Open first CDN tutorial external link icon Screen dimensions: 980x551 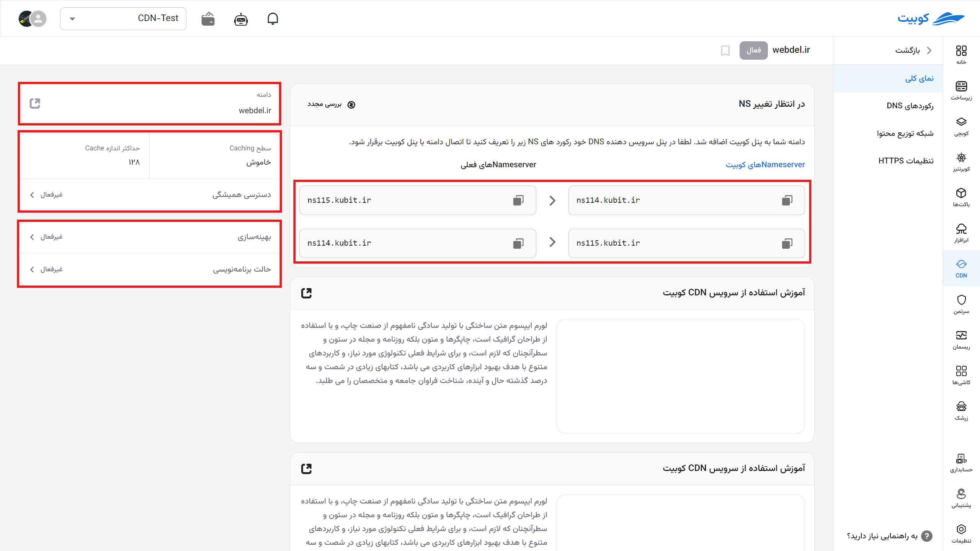pos(306,293)
